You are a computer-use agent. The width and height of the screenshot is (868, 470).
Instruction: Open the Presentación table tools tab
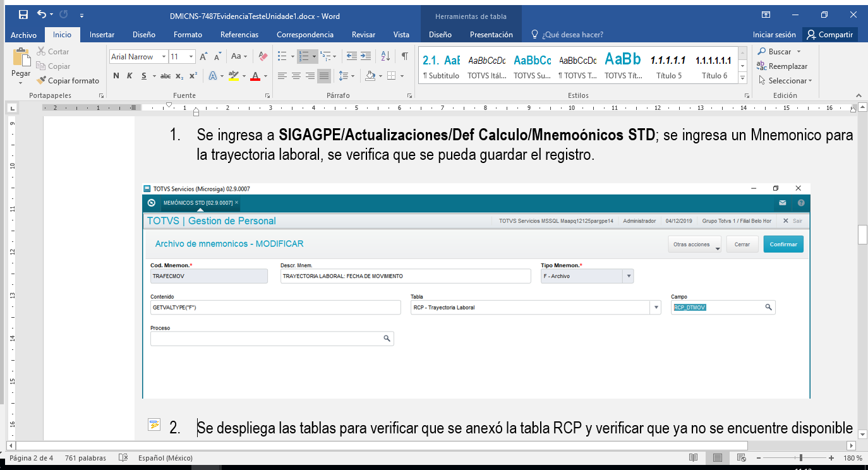(x=491, y=35)
